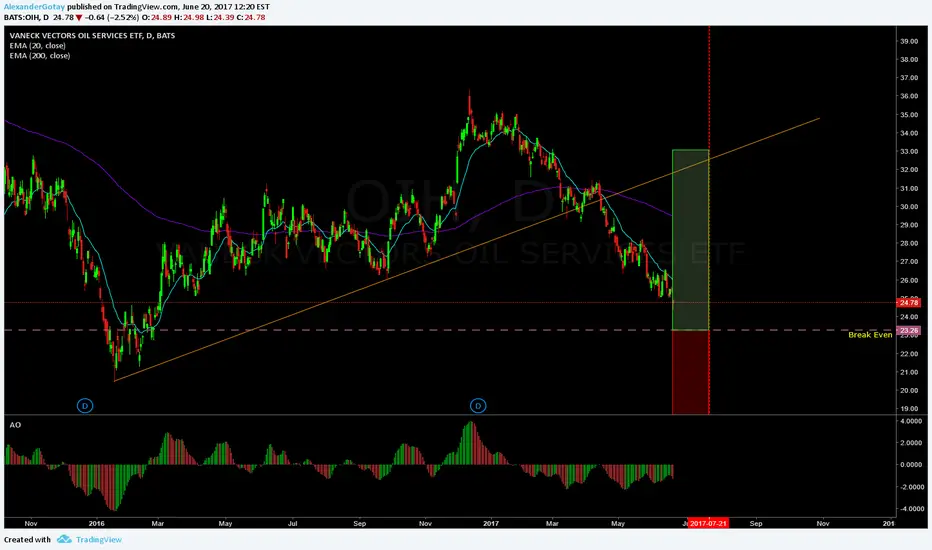Select the EMA (20, close) indicator label
Screen dimensions: 932x550
click(x=37, y=46)
